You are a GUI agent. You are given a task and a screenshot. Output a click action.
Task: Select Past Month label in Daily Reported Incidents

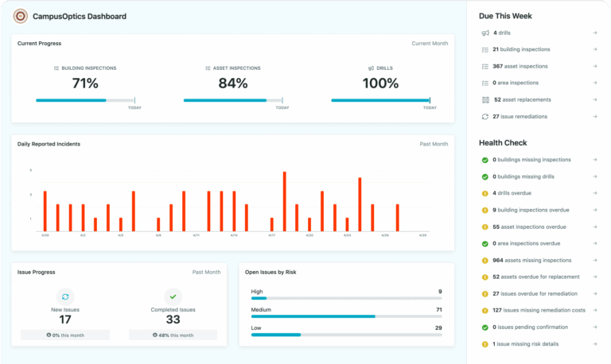tap(434, 144)
